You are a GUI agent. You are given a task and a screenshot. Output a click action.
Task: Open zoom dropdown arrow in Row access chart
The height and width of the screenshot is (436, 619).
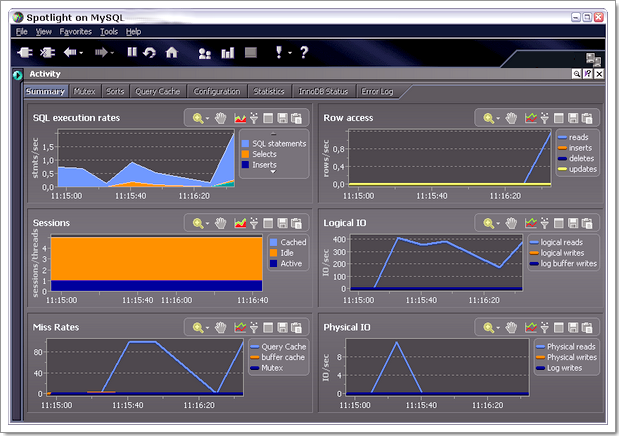click(x=498, y=118)
